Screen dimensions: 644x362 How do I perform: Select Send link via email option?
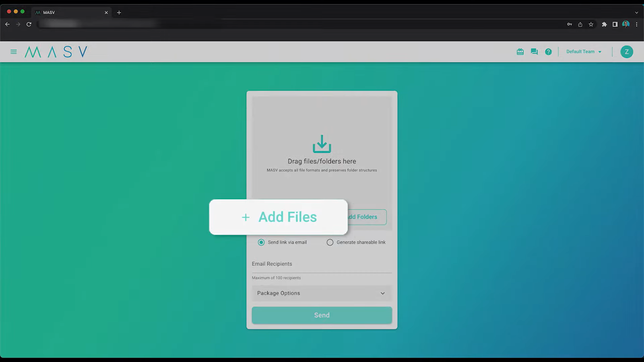(283, 242)
